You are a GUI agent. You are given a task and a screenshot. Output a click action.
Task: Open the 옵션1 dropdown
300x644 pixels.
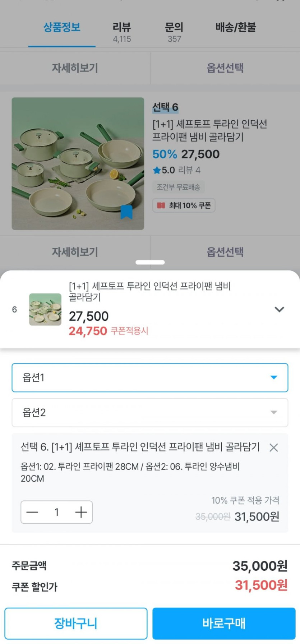point(150,377)
